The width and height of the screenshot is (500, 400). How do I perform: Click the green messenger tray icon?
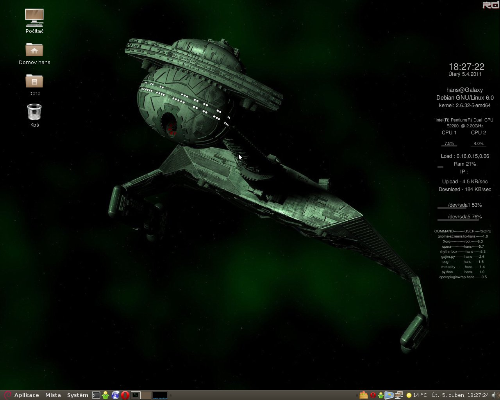[x=381, y=395]
